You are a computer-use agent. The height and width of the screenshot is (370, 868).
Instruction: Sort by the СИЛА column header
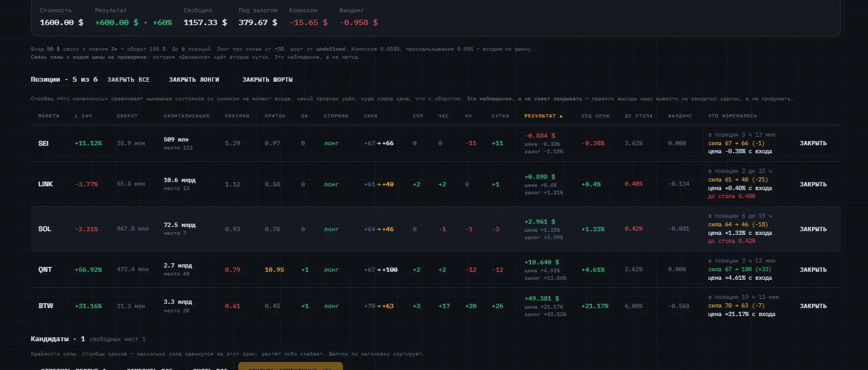371,116
